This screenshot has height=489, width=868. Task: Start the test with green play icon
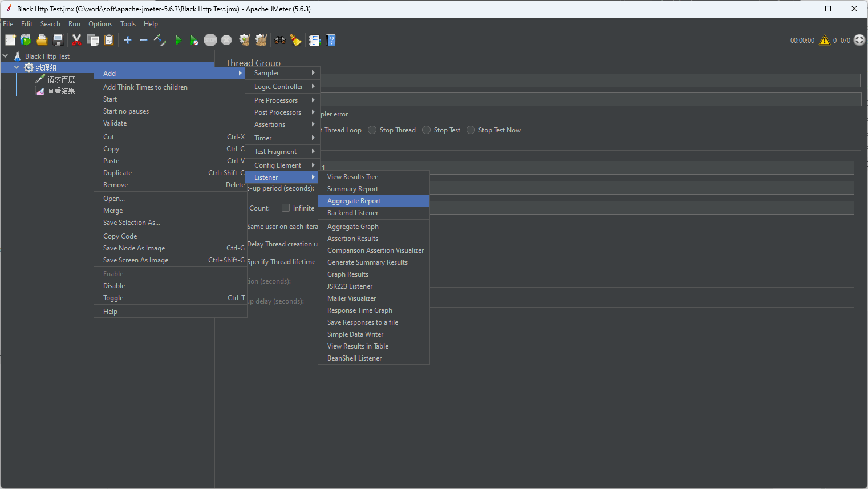[178, 40]
